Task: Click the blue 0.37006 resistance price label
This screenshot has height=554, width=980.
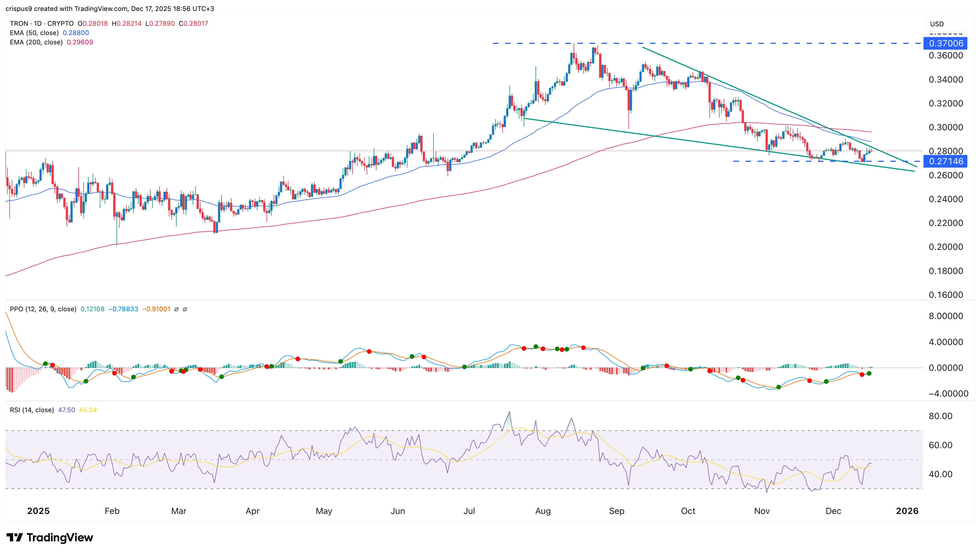Action: [x=946, y=43]
